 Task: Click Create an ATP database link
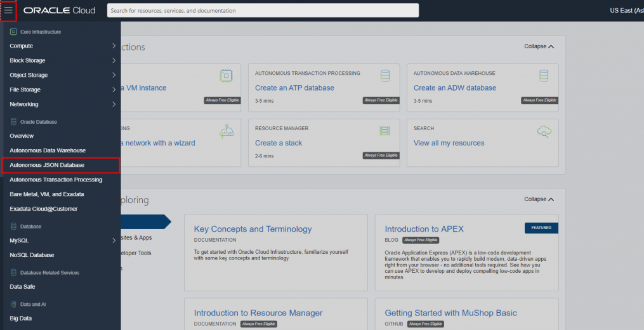click(294, 88)
